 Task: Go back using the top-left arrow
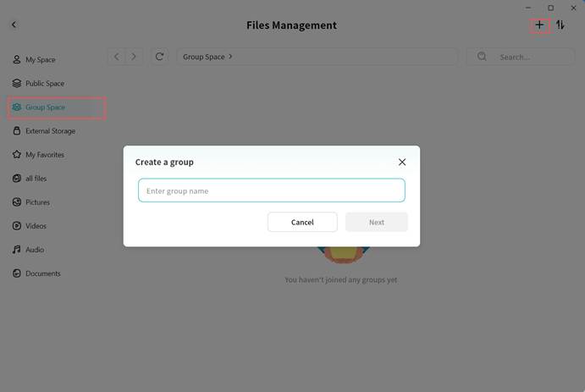click(14, 25)
